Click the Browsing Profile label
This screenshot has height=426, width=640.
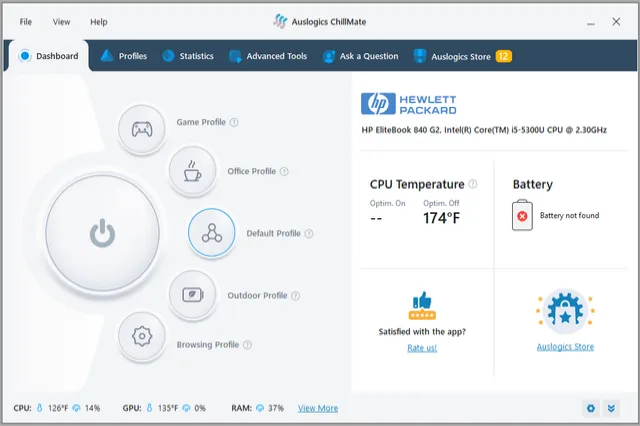click(208, 345)
